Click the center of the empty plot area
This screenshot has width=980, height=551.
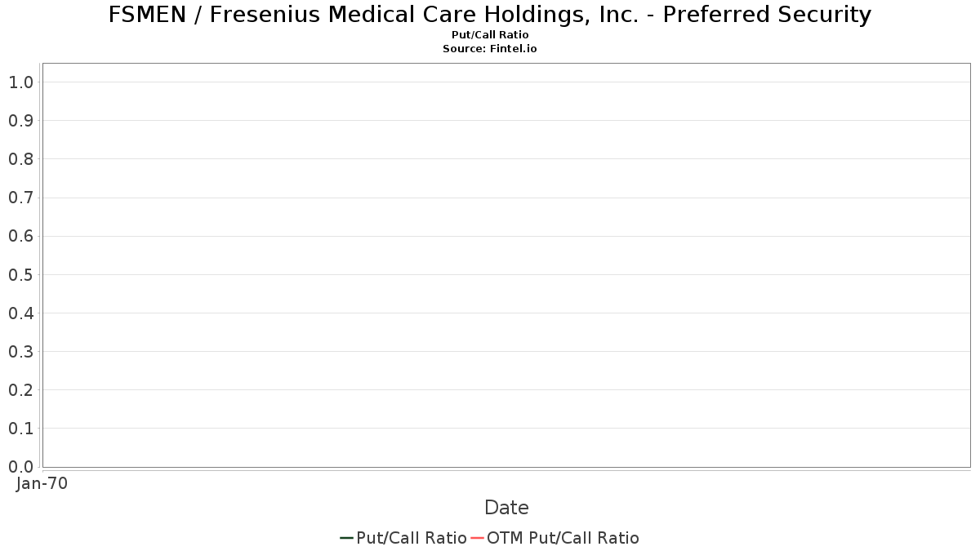pos(506,265)
